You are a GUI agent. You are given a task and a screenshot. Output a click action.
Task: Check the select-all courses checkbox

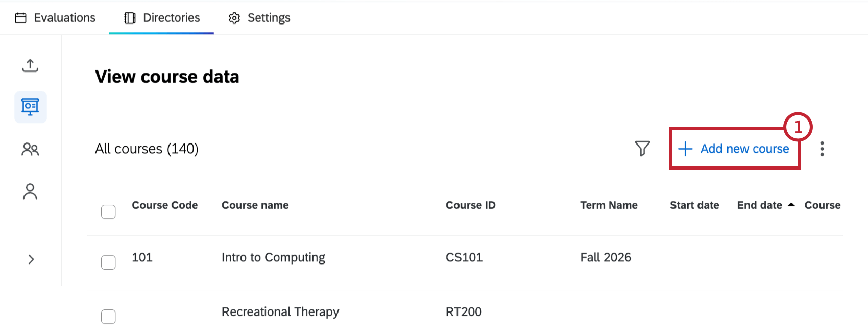pos(108,211)
